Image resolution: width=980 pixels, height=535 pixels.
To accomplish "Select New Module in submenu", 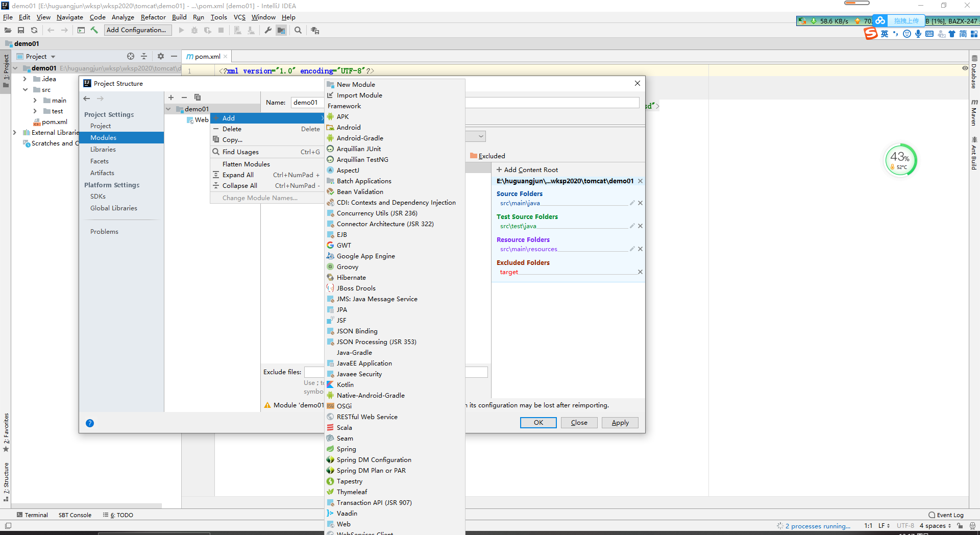I will pos(395,85).
